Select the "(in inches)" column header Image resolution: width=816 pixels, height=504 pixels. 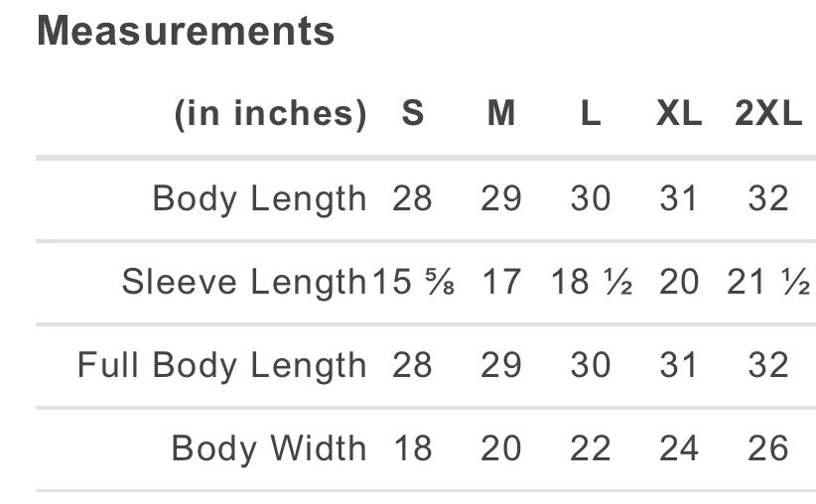tap(270, 114)
